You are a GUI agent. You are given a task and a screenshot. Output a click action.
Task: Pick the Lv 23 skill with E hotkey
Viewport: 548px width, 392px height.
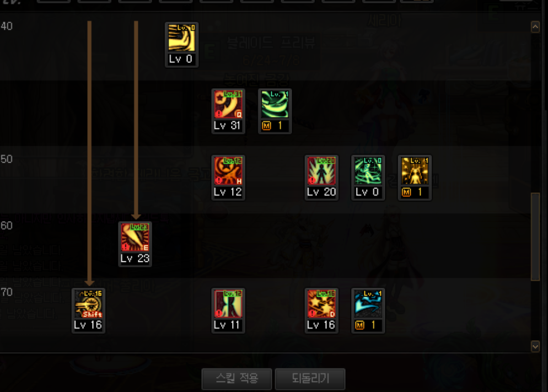(x=135, y=237)
